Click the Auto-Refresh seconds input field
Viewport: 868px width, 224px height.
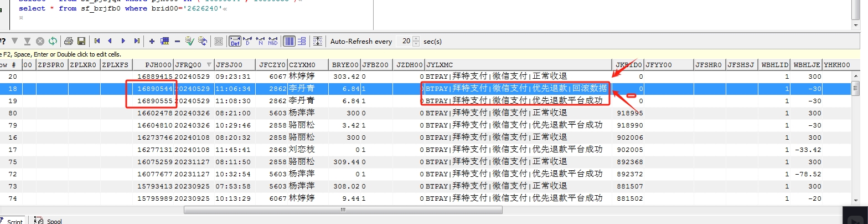[x=405, y=41]
